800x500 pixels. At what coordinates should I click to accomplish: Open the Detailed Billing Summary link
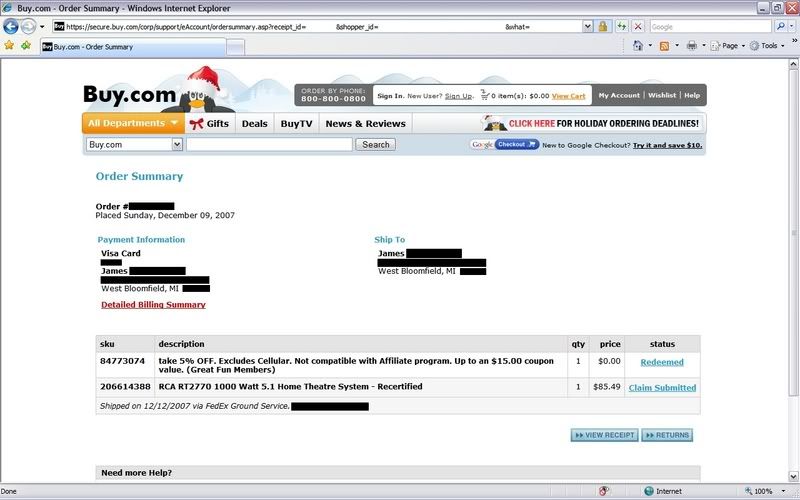(153, 305)
